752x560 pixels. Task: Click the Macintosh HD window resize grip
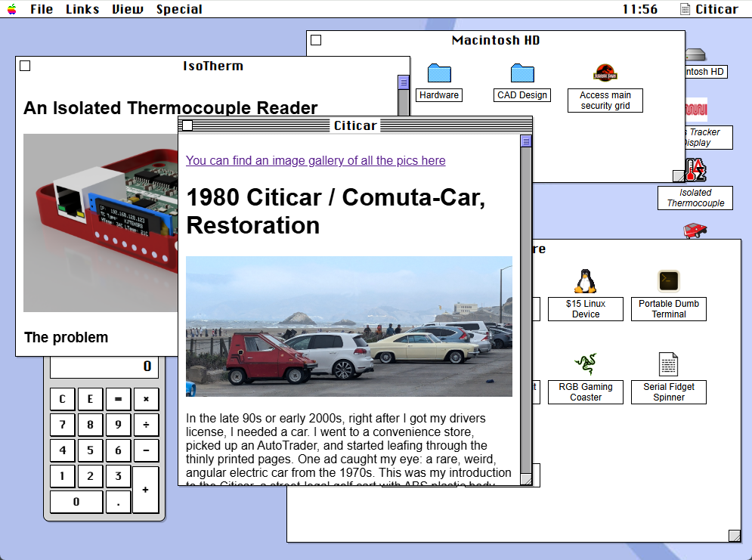pyautogui.click(x=679, y=176)
